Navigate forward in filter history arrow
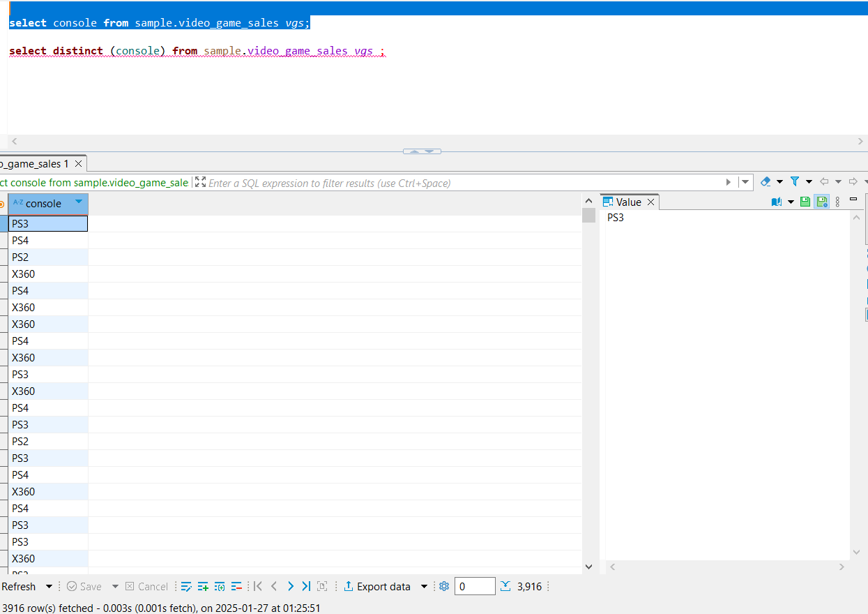Screen dimensions: 868x614 click(853, 181)
